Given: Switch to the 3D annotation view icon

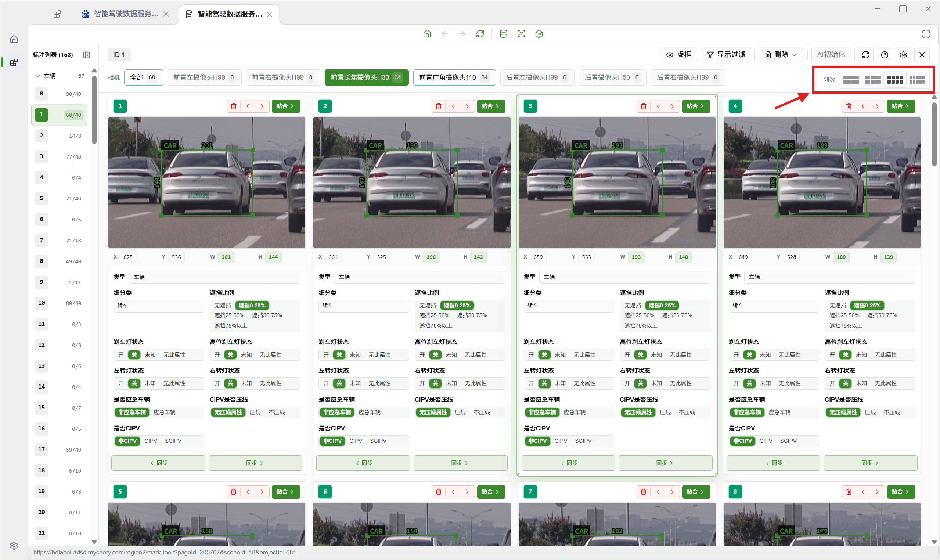Looking at the screenshot, I should click(x=539, y=34).
